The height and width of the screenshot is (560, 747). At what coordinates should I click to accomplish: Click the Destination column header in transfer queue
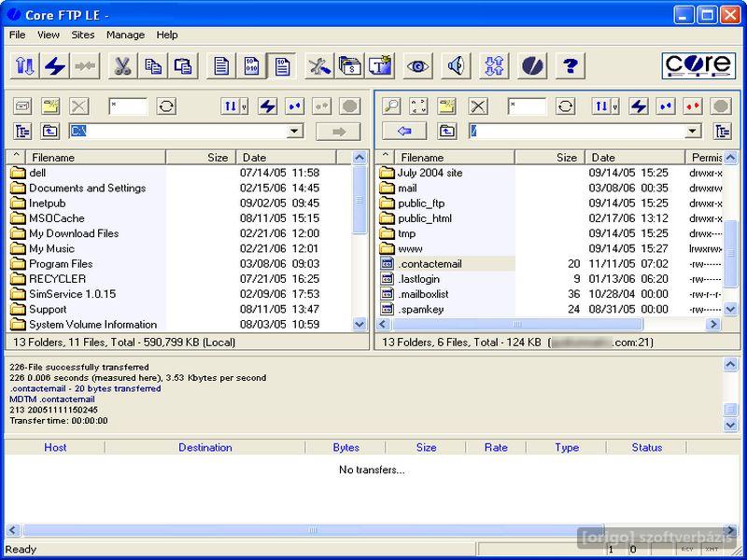click(x=205, y=447)
